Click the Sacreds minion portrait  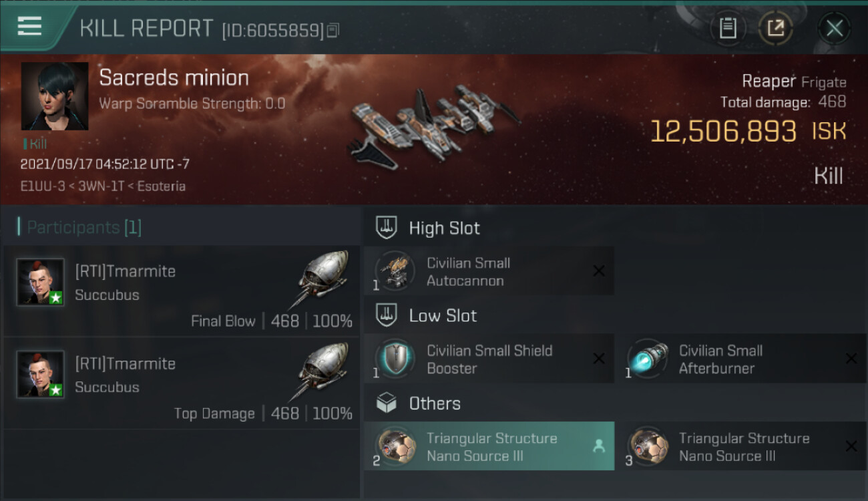tap(55, 96)
